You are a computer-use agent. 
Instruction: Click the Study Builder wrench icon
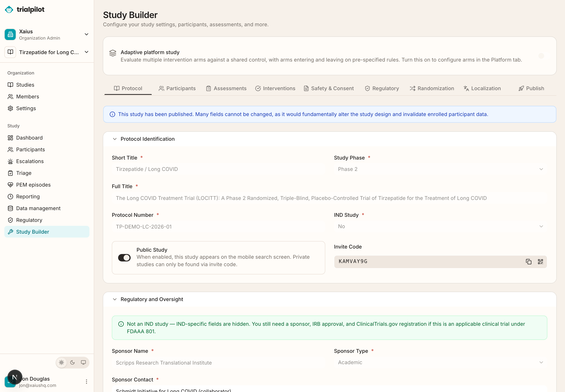point(10,232)
